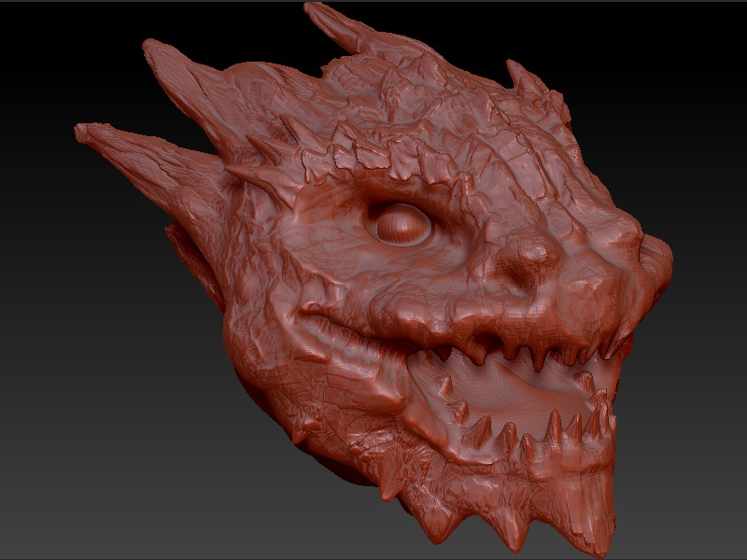Click the cheek scales below the eye
Screen dimensions: 747x560
click(402, 289)
